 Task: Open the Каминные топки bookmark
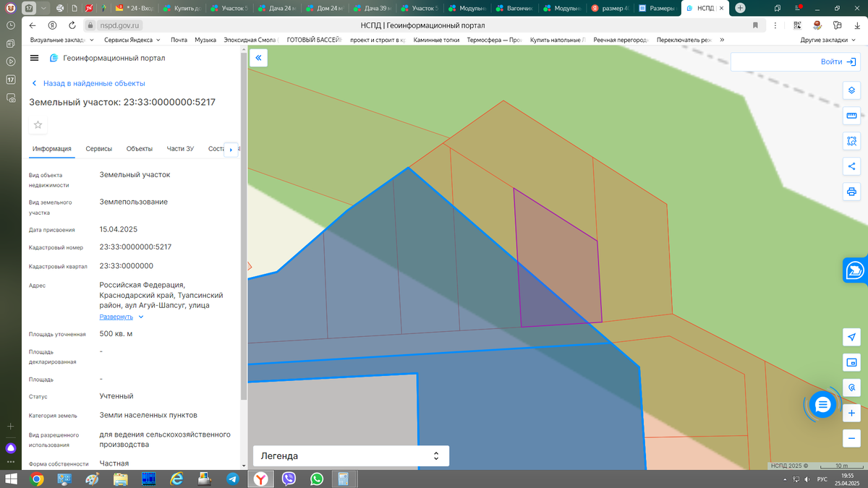point(436,40)
